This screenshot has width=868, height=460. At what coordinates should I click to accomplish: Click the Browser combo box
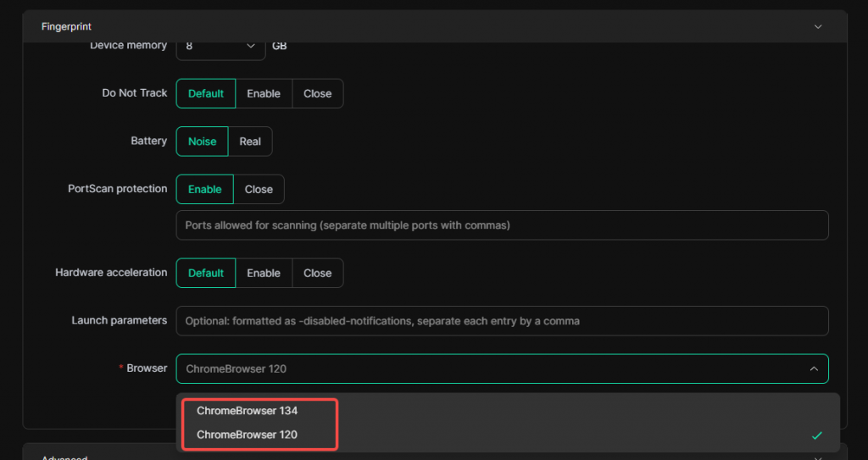pyautogui.click(x=492, y=369)
